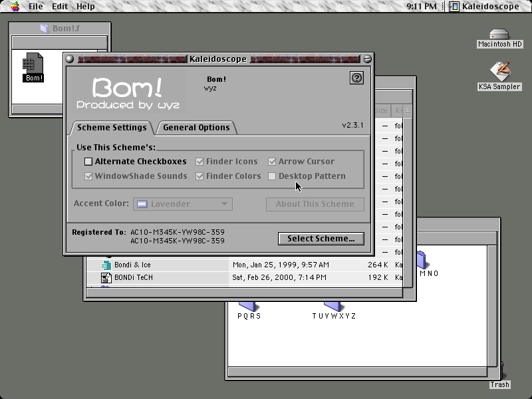Switch to the Scheme Settings tab
The image size is (532, 399).
(x=112, y=128)
